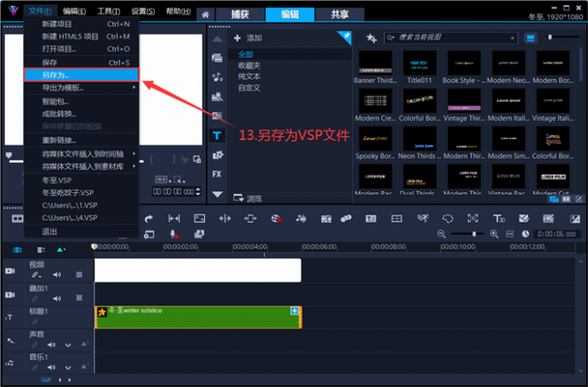The image size is (588, 387).
Task: Click the 3D title editor icon
Action: click(499, 218)
